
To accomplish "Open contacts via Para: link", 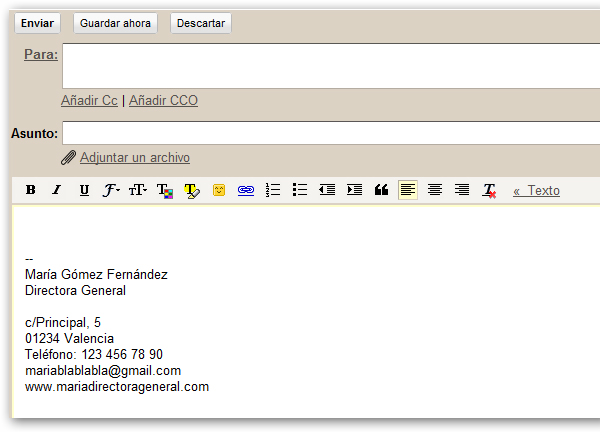I will point(41,54).
